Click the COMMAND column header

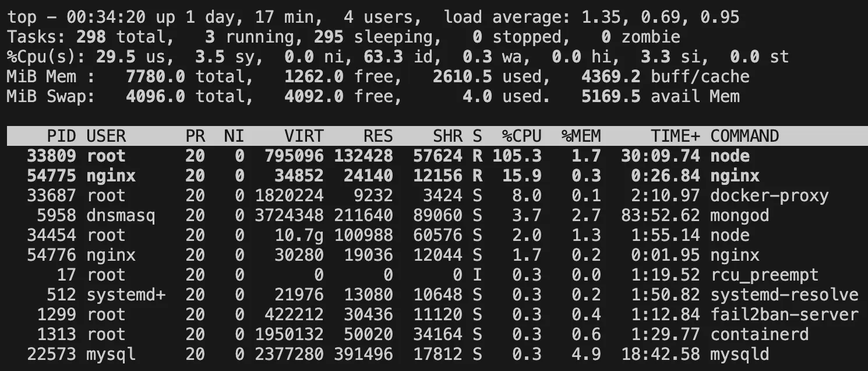pos(744,136)
